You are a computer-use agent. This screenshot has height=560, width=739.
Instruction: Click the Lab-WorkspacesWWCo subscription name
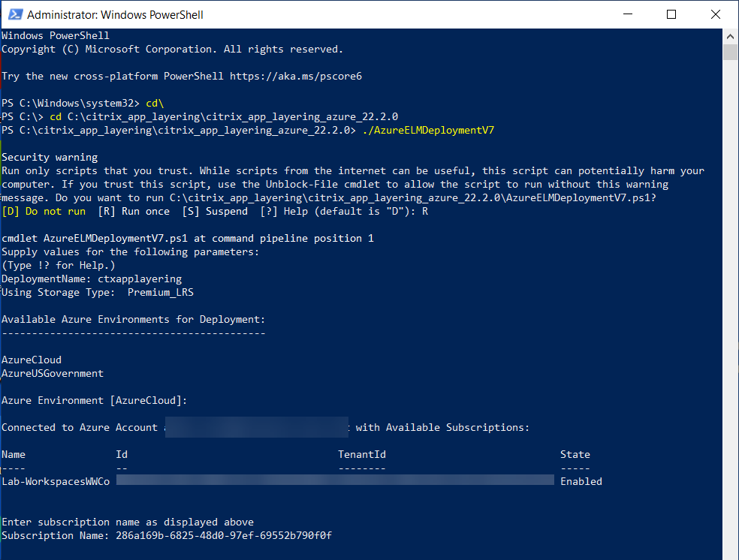[56, 481]
